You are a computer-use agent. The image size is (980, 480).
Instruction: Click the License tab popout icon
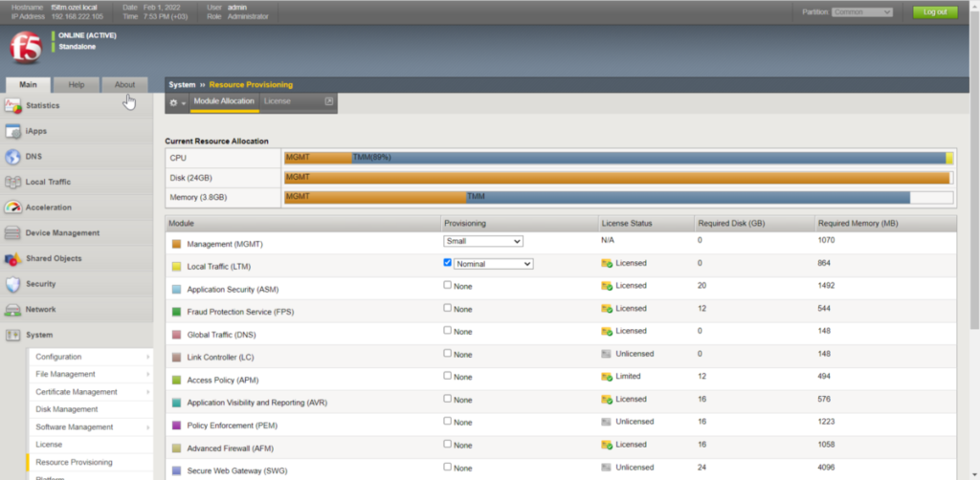[x=329, y=101]
